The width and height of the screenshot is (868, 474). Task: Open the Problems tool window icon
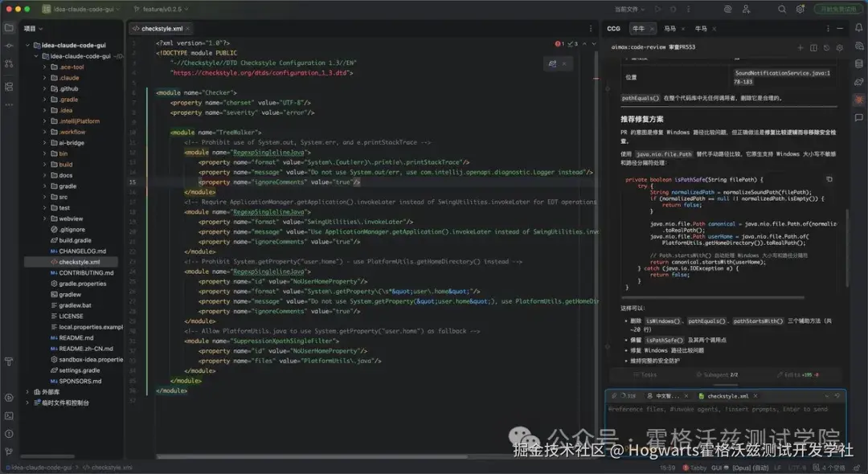pyautogui.click(x=9, y=434)
